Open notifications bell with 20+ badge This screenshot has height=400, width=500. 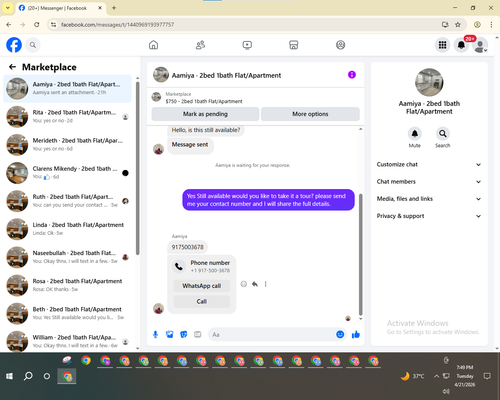tap(461, 45)
